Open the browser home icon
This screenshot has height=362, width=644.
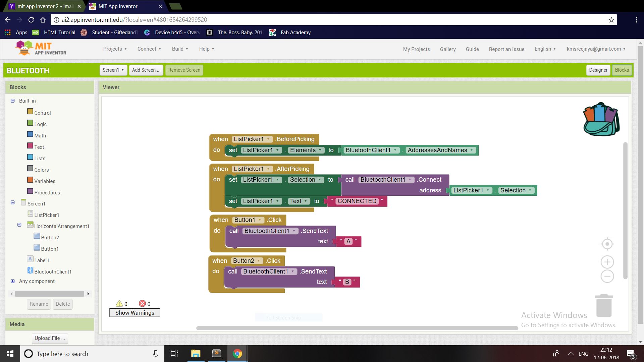click(x=43, y=20)
